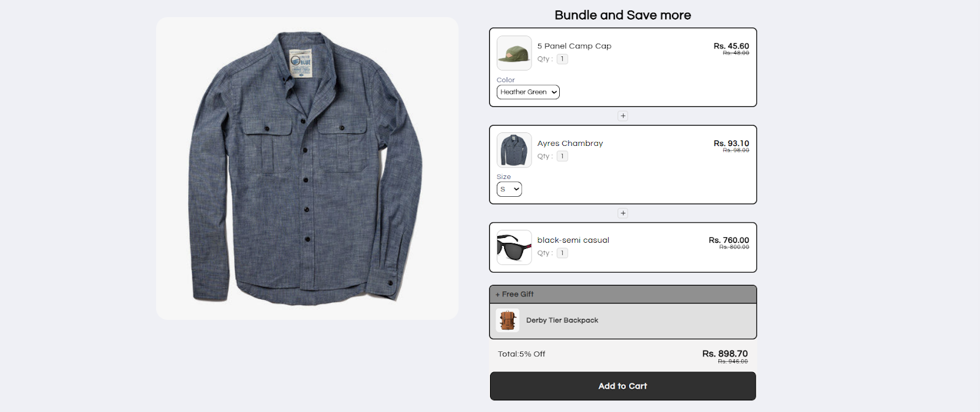Expand the Size dropdown showing S
This screenshot has width=980, height=412.
[x=509, y=189]
